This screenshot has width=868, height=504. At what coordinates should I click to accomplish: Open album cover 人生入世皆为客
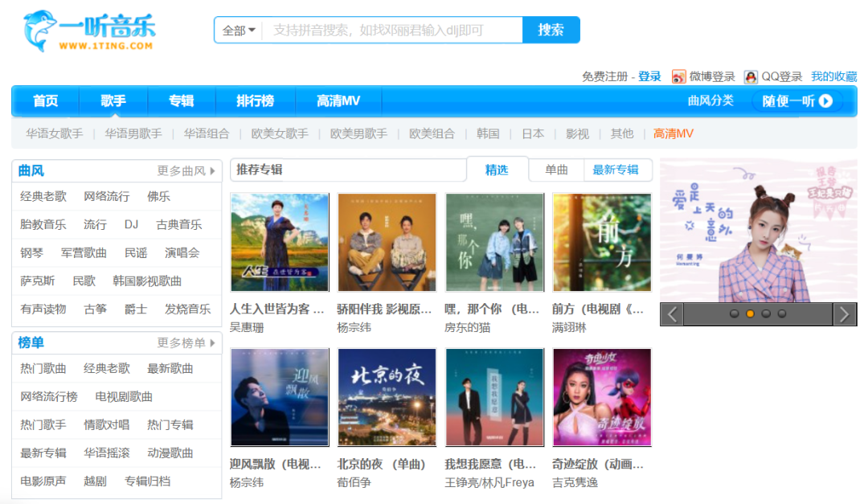(280, 242)
